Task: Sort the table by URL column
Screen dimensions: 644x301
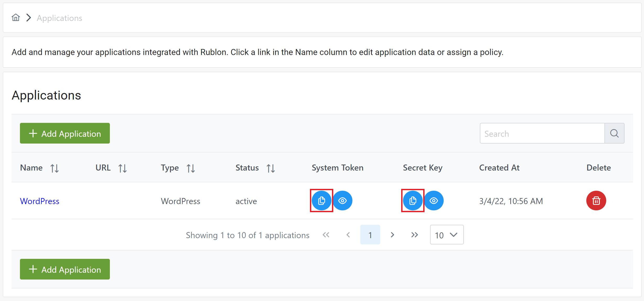Action: (x=122, y=168)
